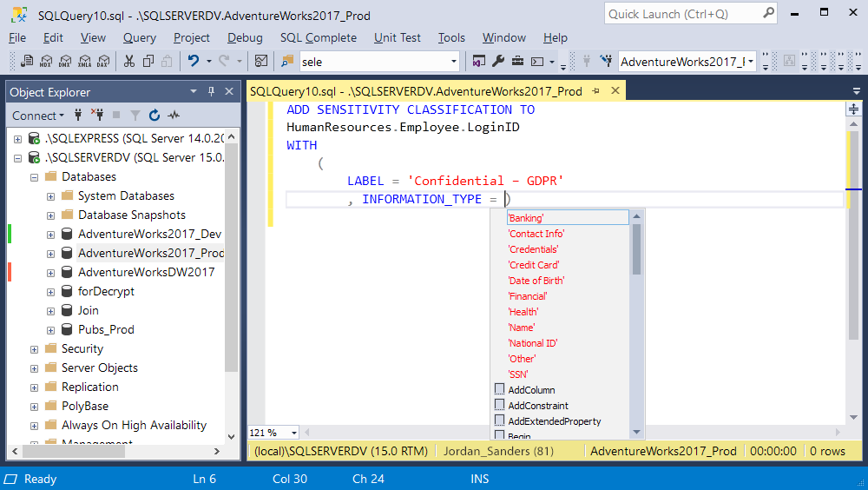The width and height of the screenshot is (868, 490).
Task: Open the Query menu
Action: point(140,37)
